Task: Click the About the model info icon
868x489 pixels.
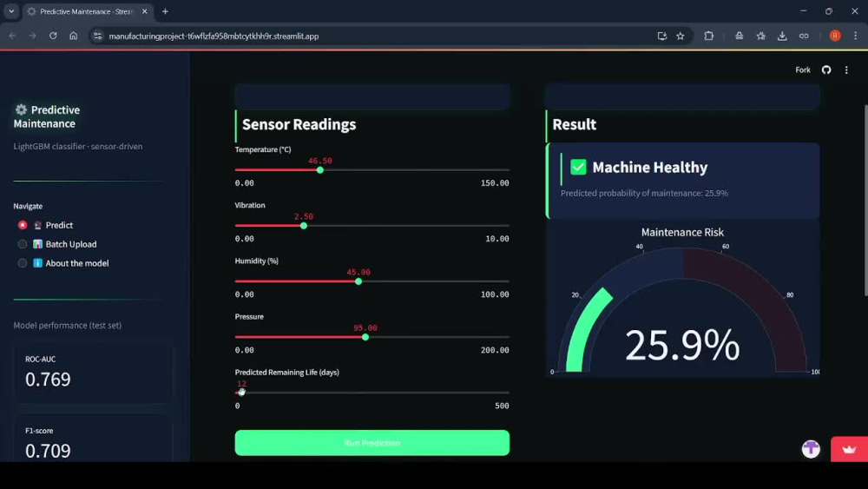Action: tap(37, 263)
